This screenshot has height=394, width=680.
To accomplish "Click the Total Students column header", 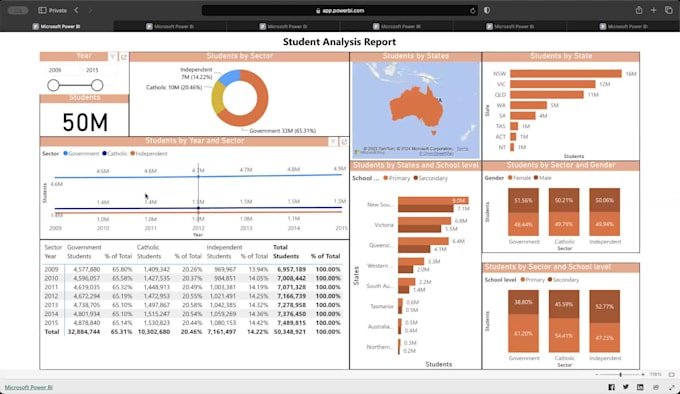I will (286, 256).
